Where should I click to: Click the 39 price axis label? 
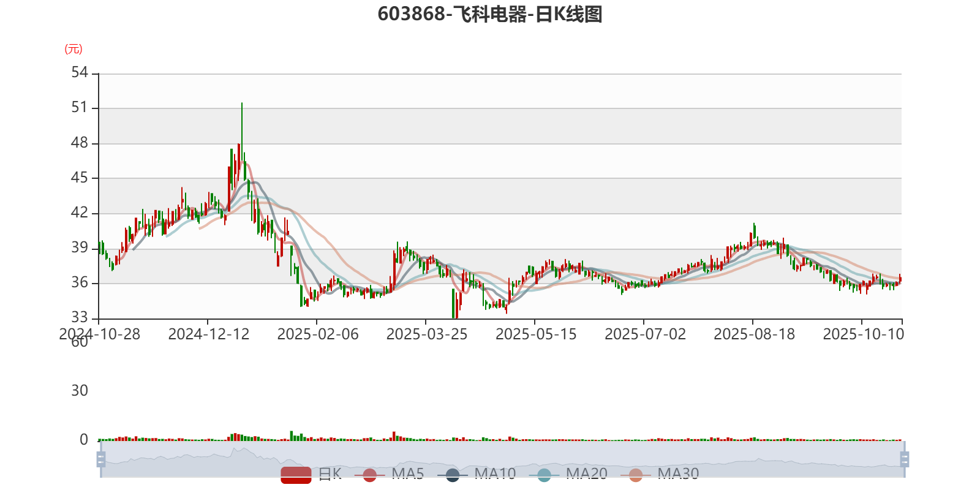pyautogui.click(x=80, y=248)
